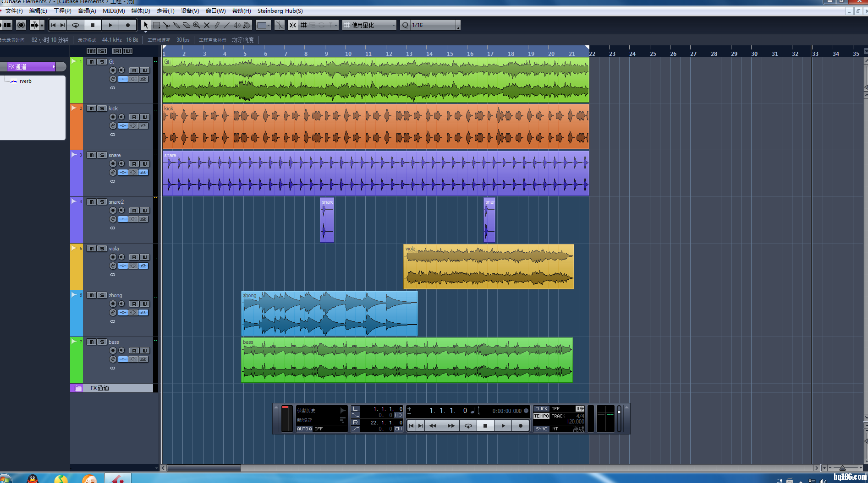Solo the bass track

[102, 342]
